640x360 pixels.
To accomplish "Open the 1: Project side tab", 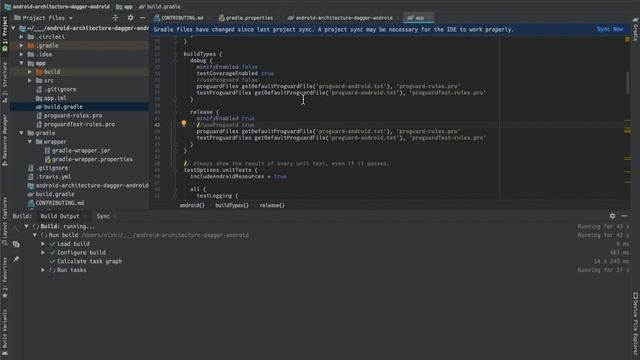I will tap(5, 34).
